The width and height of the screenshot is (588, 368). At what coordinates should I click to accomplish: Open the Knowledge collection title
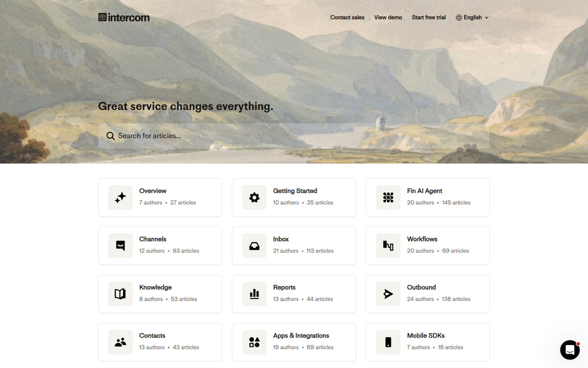[x=155, y=287]
